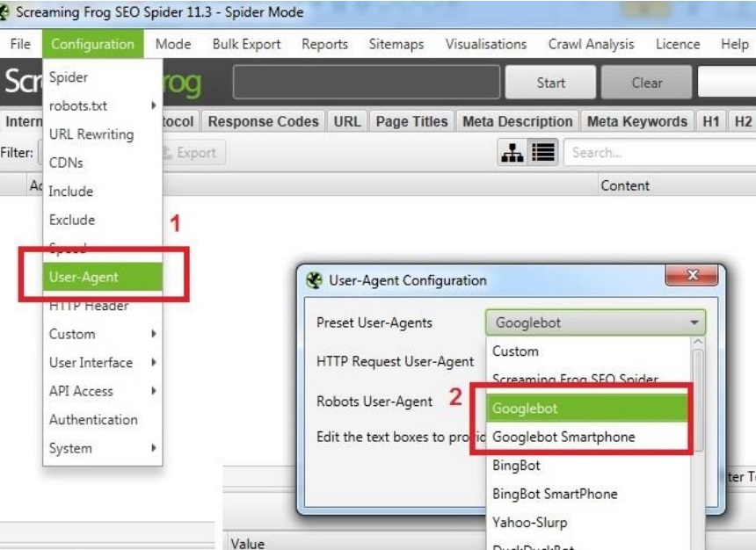Viewport: 756px width, 550px height.
Task: Open the Reports menu
Action: [324, 44]
